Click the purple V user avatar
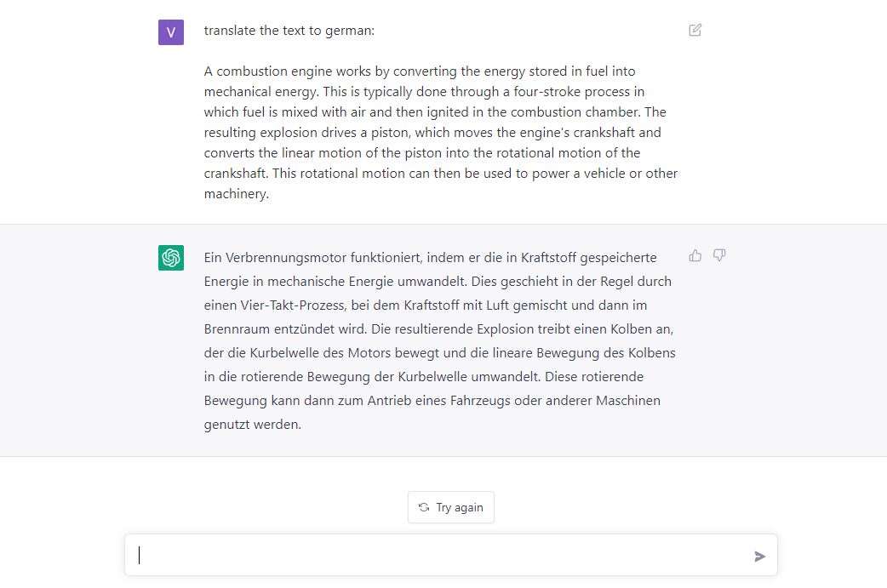 tap(171, 32)
